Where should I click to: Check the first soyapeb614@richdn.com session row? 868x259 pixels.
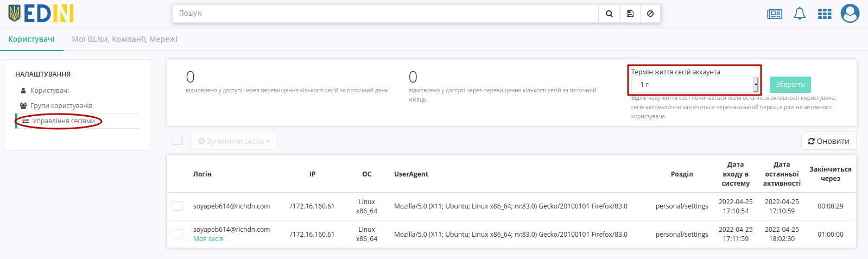coord(178,206)
